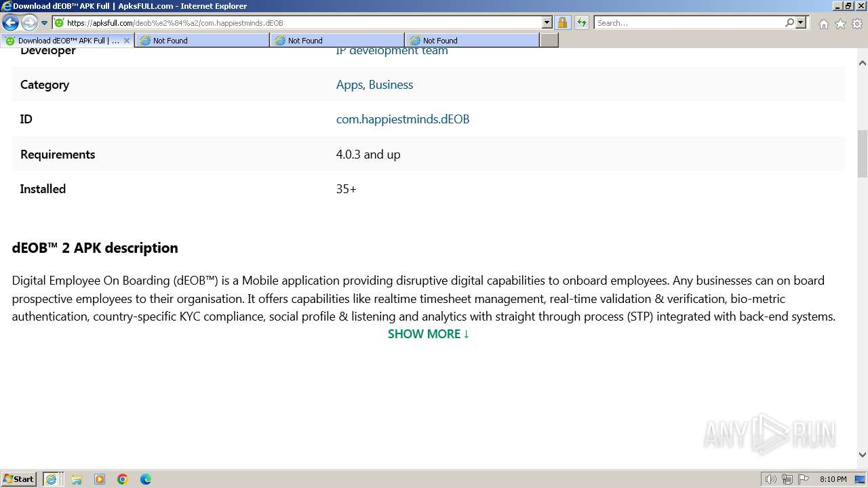Click the 4.0.3 and up requirements value
Viewport: 868px width, 488px height.
tap(368, 155)
